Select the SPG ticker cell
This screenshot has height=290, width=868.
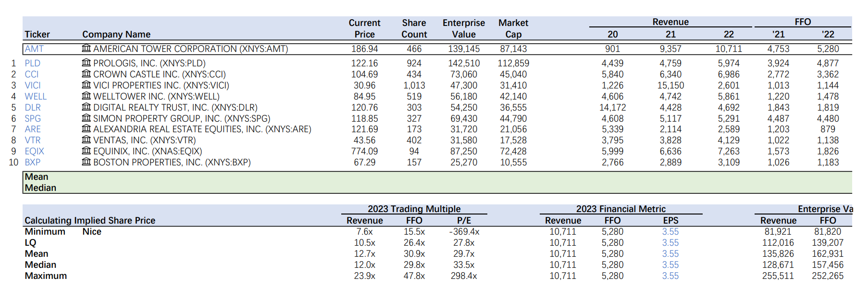tap(33, 119)
